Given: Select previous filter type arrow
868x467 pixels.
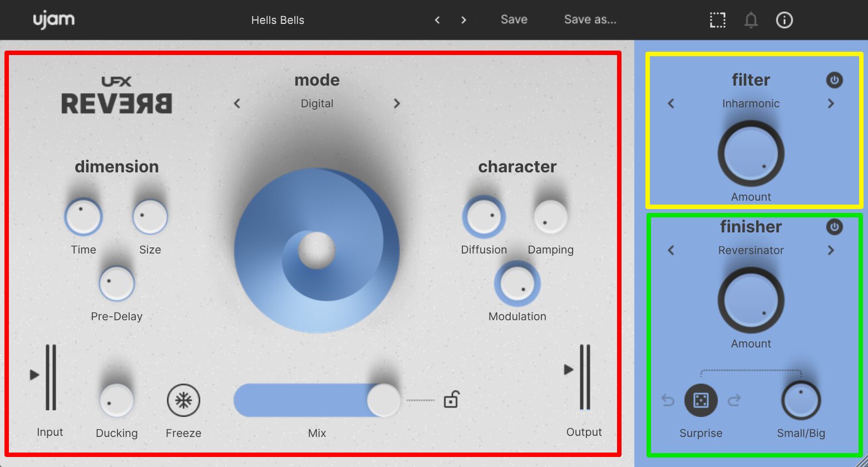Looking at the screenshot, I should pos(671,103).
